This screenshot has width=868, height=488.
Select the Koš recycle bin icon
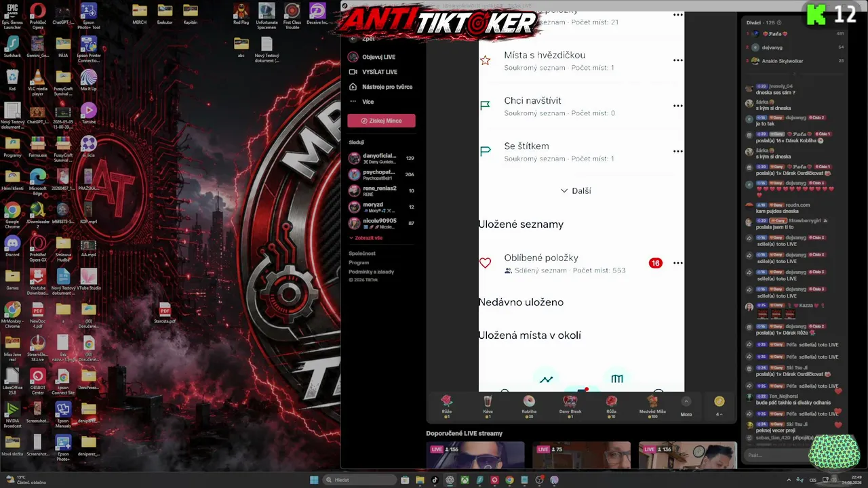click(12, 80)
